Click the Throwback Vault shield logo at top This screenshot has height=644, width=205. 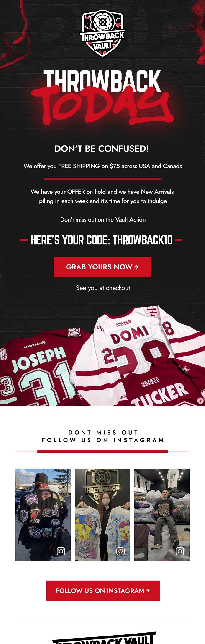pyautogui.click(x=102, y=34)
